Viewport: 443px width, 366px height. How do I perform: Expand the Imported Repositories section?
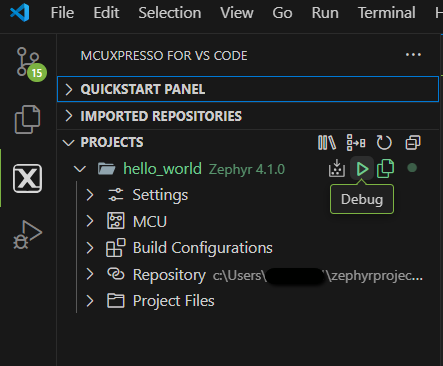pyautogui.click(x=69, y=116)
